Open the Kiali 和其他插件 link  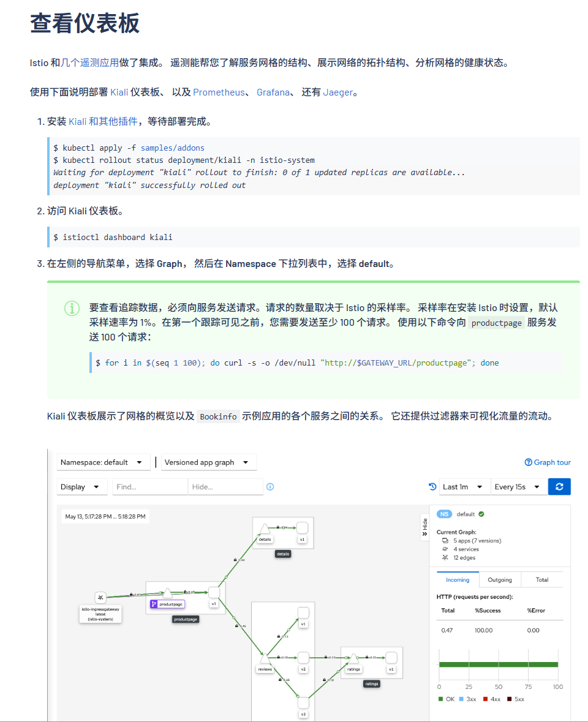click(x=103, y=121)
